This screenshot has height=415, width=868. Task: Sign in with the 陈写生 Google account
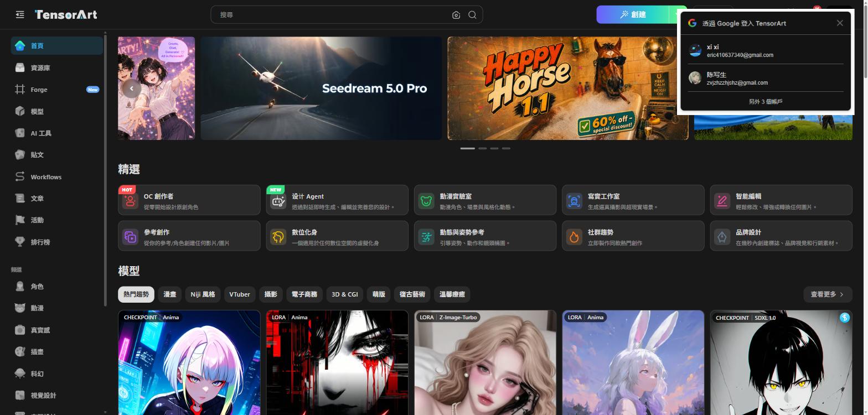[x=766, y=78]
